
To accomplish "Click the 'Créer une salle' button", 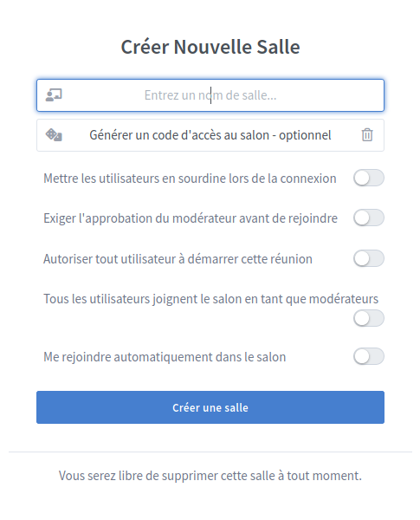I will [x=210, y=407].
